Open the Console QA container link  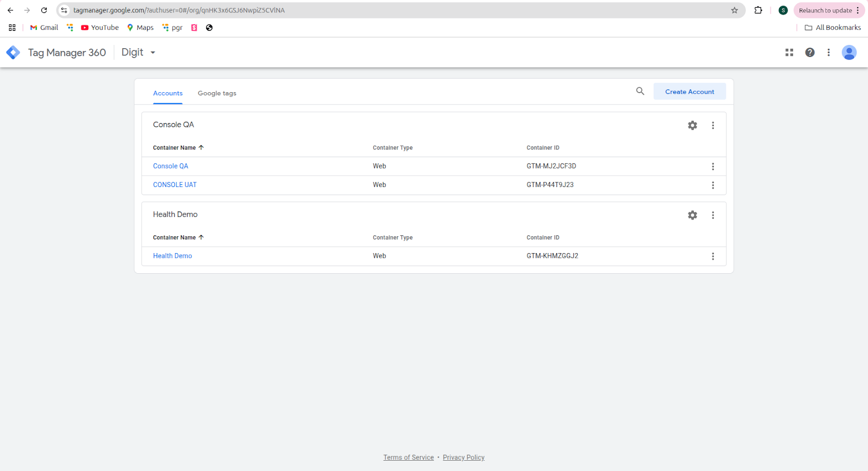tap(170, 166)
